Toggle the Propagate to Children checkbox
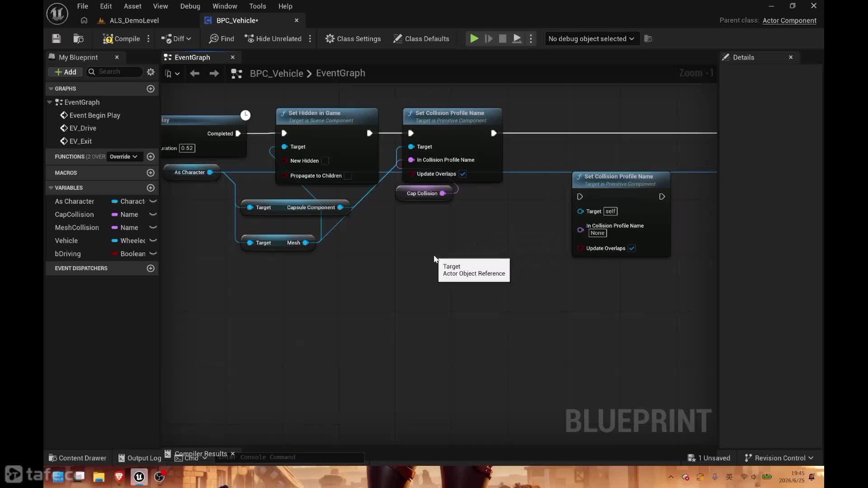868x488 pixels. click(x=348, y=176)
